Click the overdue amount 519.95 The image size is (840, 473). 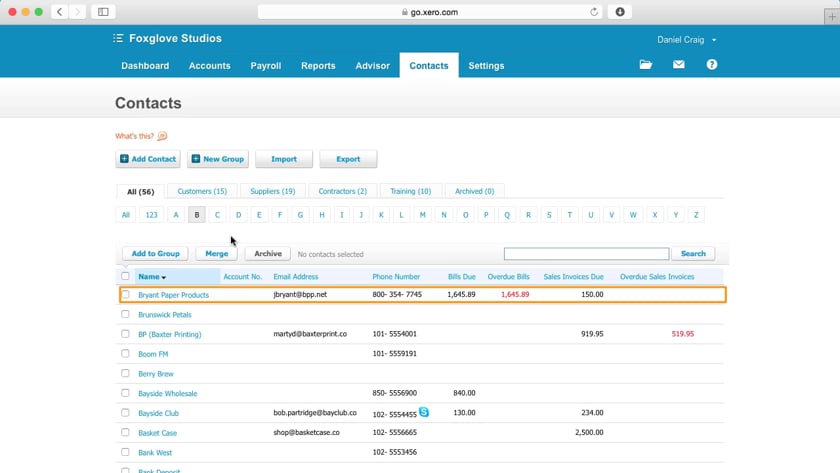click(682, 334)
